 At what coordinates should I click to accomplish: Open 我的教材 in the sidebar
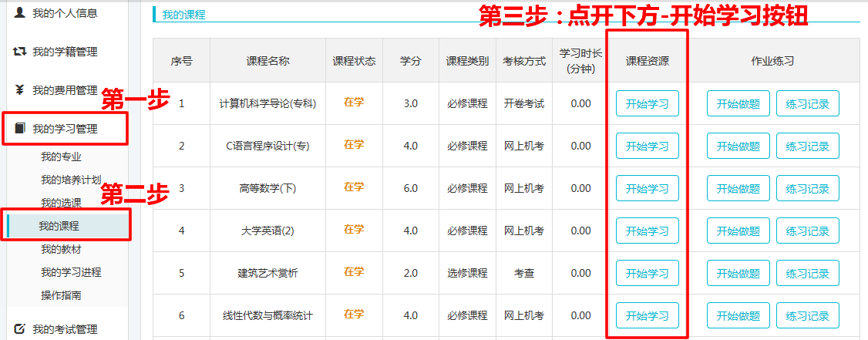[61, 249]
